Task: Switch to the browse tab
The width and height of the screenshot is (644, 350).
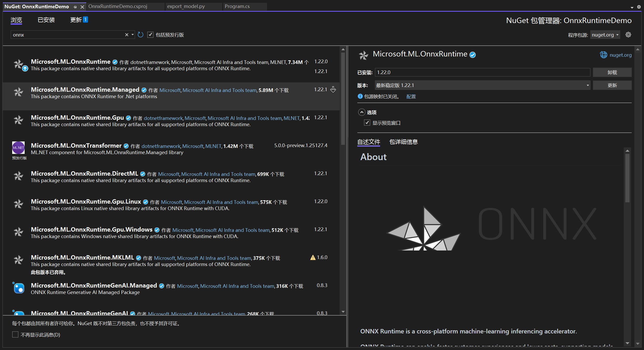Action: pos(16,20)
